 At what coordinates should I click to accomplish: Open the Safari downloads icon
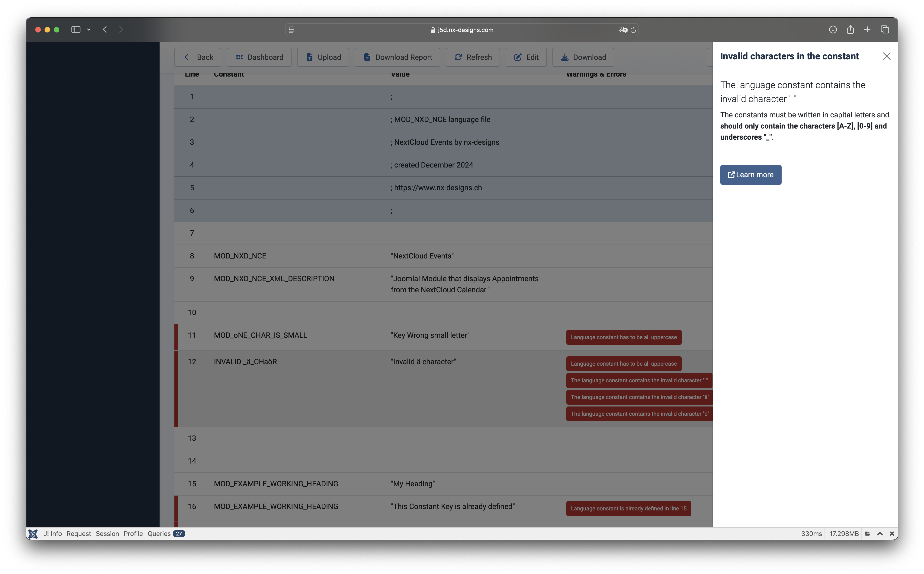(x=833, y=30)
